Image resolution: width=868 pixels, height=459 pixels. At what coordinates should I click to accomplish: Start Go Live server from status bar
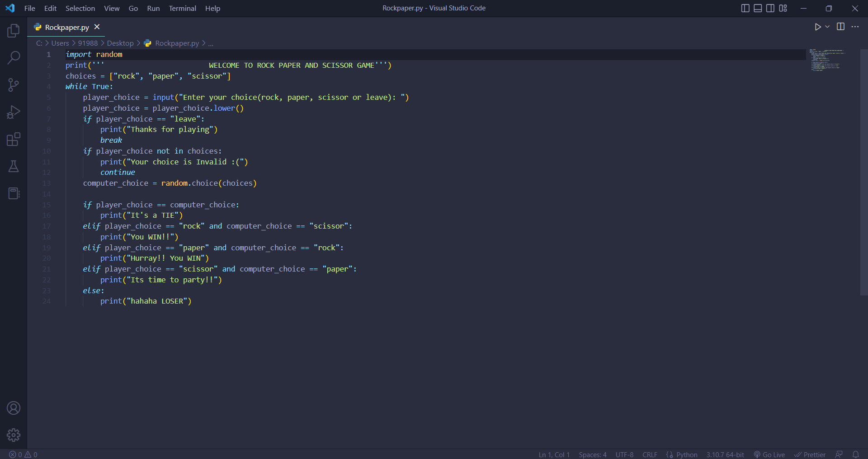tap(769, 454)
